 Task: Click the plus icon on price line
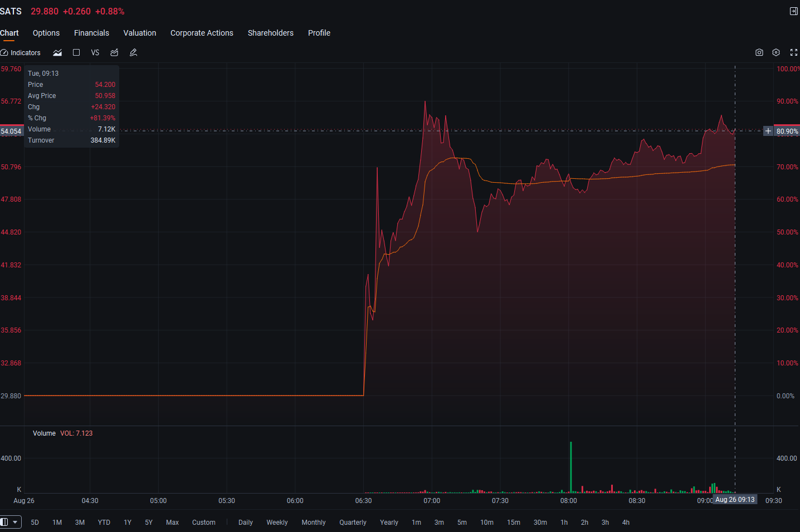coord(768,131)
